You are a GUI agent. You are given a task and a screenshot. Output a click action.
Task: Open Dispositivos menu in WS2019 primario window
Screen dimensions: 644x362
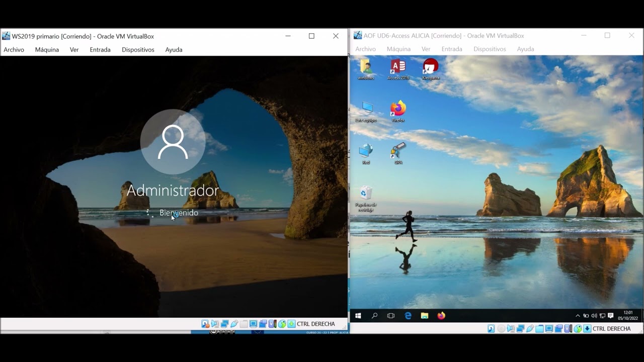click(x=138, y=50)
